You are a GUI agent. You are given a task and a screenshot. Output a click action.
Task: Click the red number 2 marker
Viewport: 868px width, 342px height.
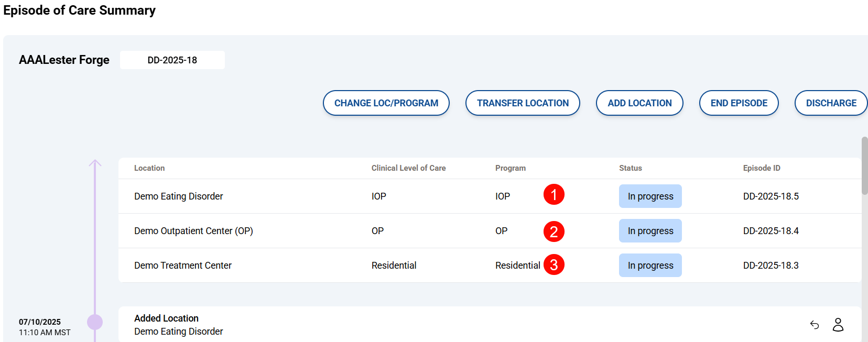pyautogui.click(x=554, y=231)
